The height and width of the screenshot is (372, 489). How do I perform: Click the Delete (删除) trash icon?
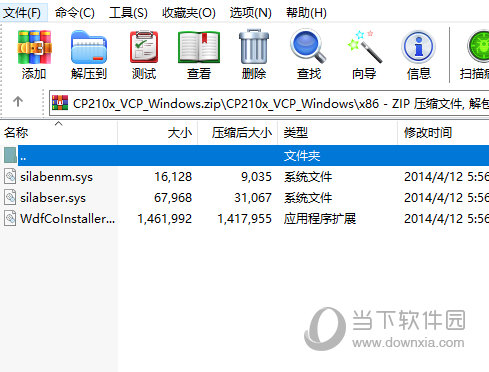point(254,47)
